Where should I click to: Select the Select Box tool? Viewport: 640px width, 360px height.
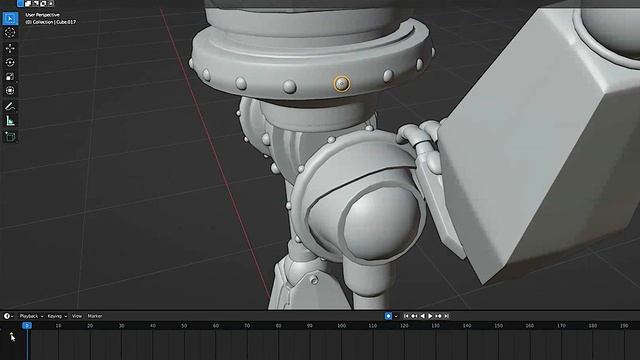point(10,18)
